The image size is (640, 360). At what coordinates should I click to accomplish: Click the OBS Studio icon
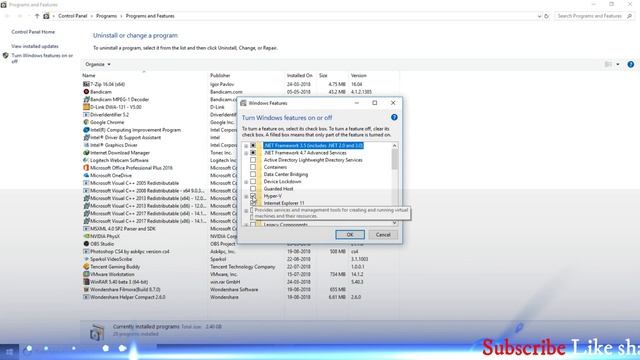[x=86, y=244]
